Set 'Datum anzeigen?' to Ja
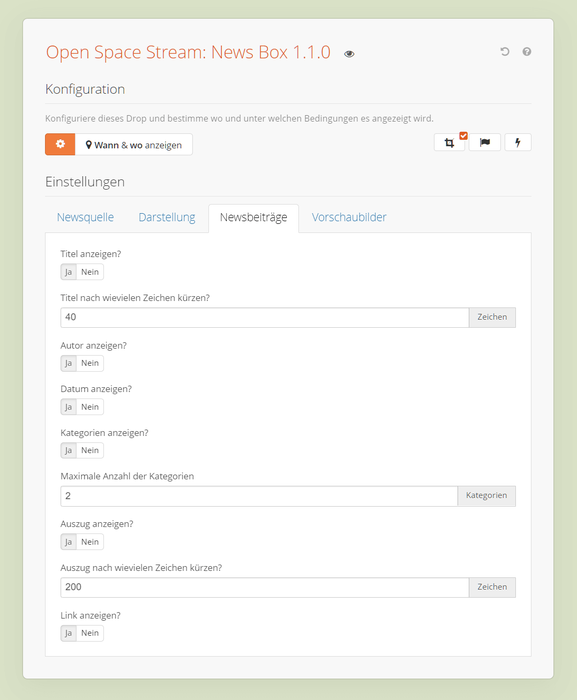 tap(68, 407)
